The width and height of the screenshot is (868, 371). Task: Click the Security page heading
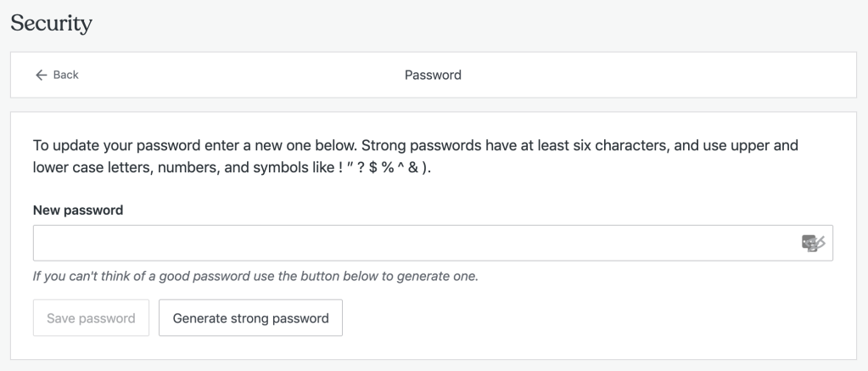click(x=52, y=23)
